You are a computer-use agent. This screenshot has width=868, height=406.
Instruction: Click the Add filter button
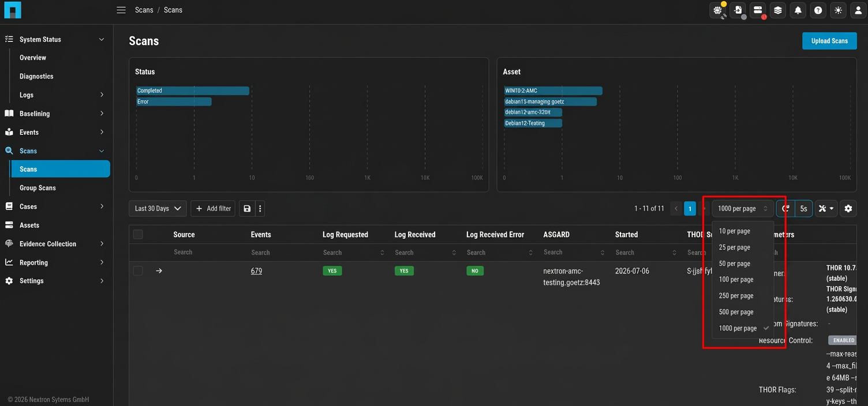[x=213, y=208]
